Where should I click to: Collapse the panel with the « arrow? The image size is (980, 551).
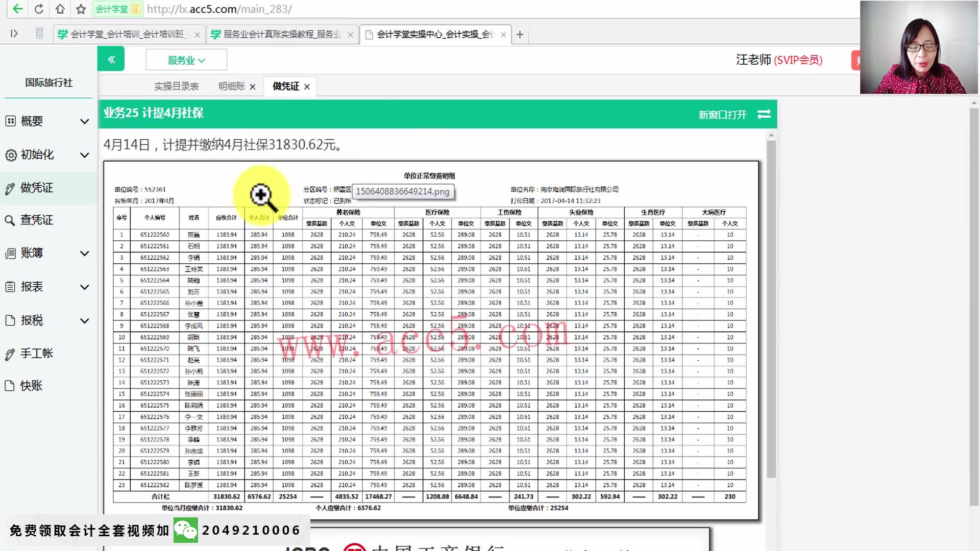(111, 59)
